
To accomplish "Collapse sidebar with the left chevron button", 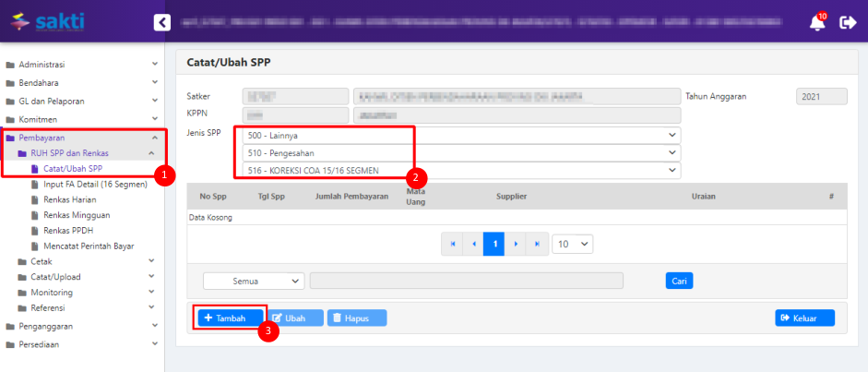I will (162, 22).
